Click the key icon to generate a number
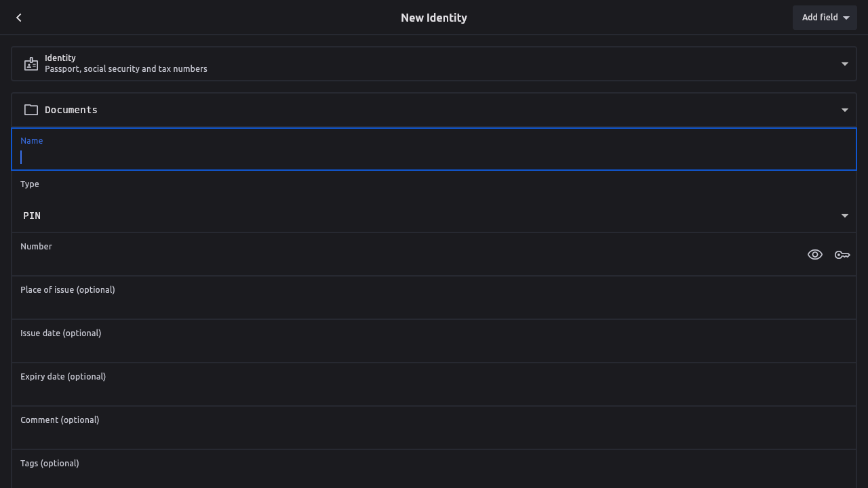This screenshot has width=868, height=488. pos(842,255)
